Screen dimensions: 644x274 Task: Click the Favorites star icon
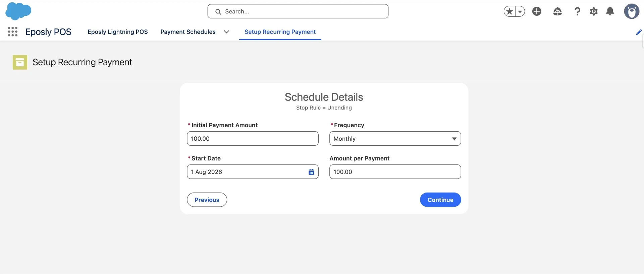pos(509,11)
